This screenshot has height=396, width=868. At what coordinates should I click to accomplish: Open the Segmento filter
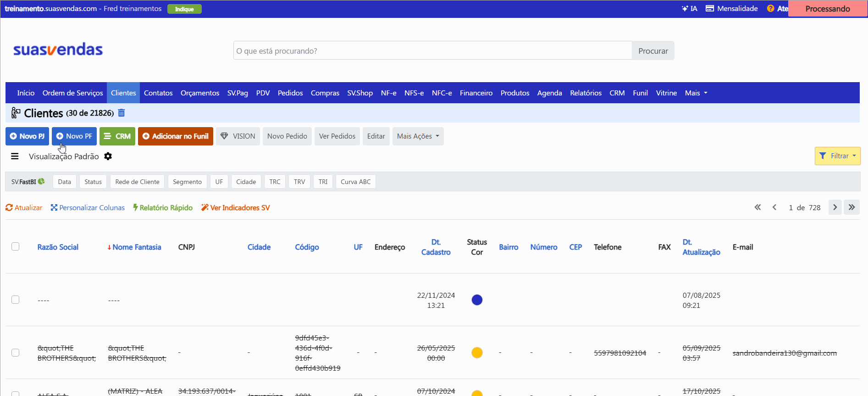pos(187,182)
